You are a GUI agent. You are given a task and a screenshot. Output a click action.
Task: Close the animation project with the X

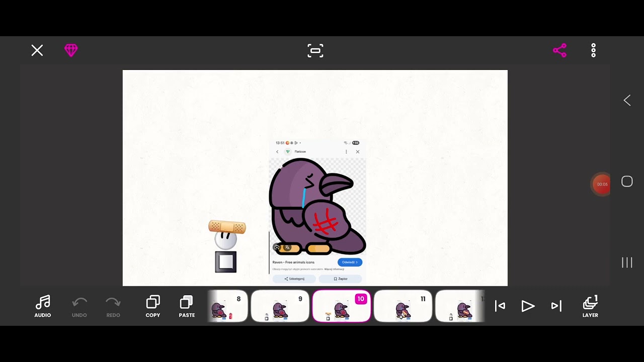[x=37, y=50]
